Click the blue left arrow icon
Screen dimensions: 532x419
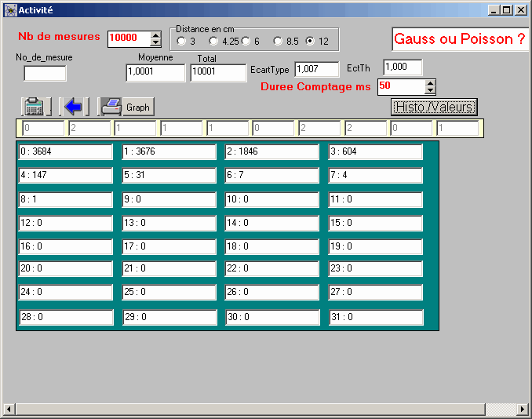[74, 107]
